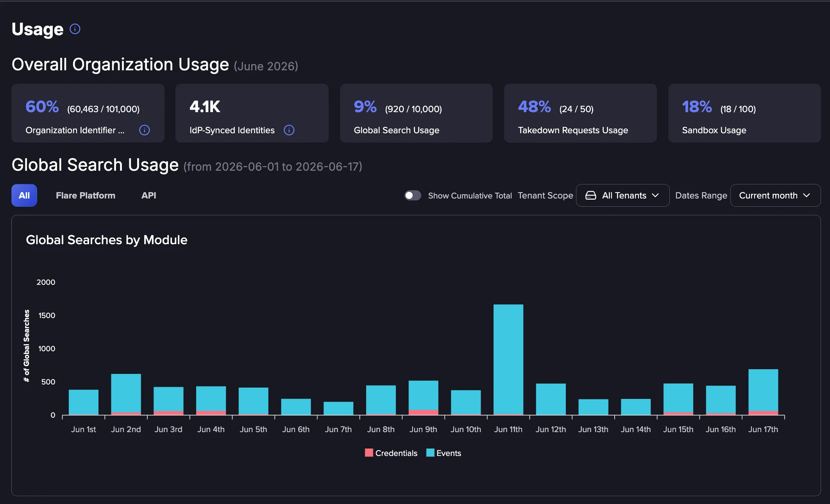Click the 'Jun 1st' axis label
The height and width of the screenshot is (504, 830).
pos(83,429)
